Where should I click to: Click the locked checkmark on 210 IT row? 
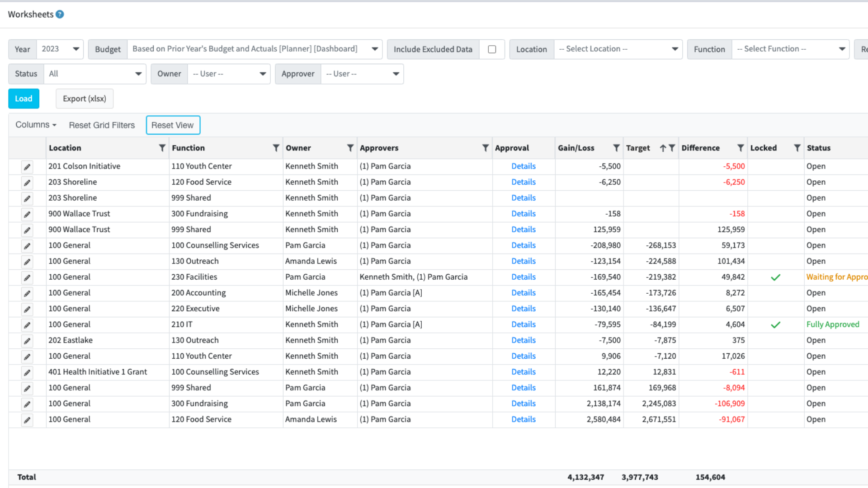(x=776, y=324)
